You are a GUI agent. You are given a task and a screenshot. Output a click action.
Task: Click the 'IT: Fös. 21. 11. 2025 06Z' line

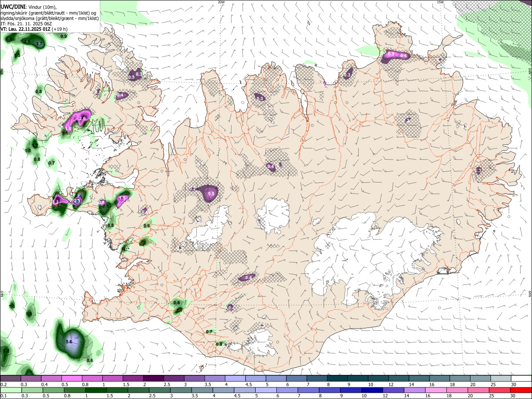[26, 24]
